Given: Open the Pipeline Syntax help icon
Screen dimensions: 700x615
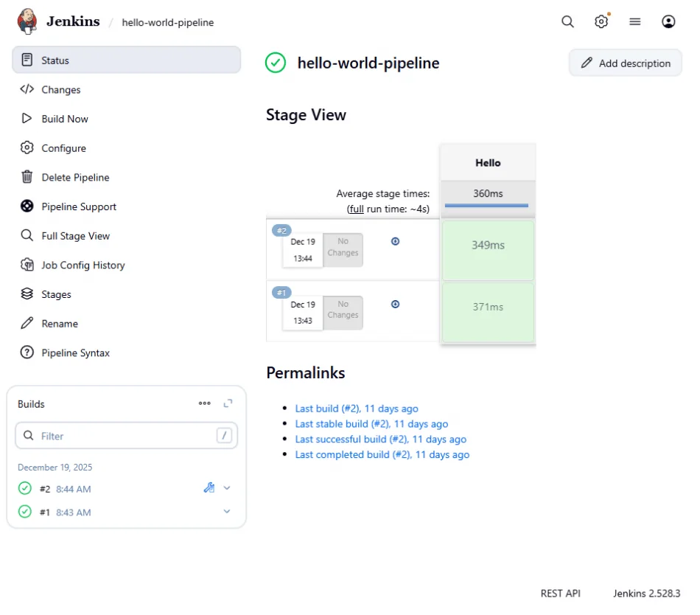Looking at the screenshot, I should [x=25, y=352].
